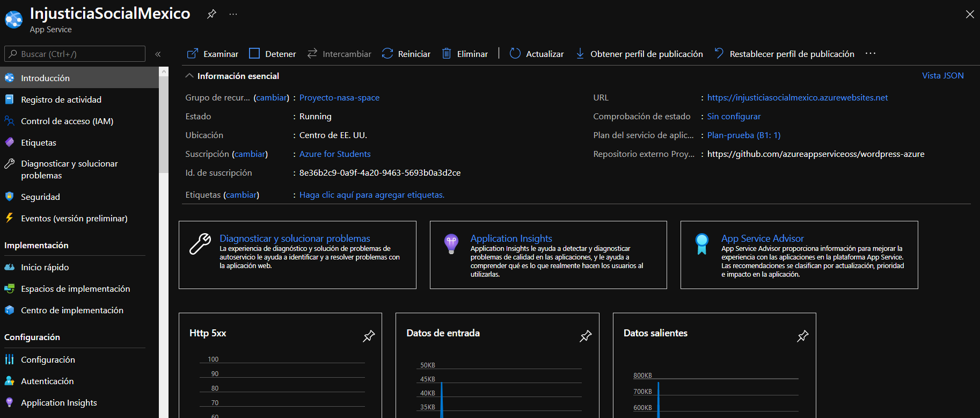Click the Sin configurar health check link
This screenshot has width=980, height=418.
tap(734, 117)
